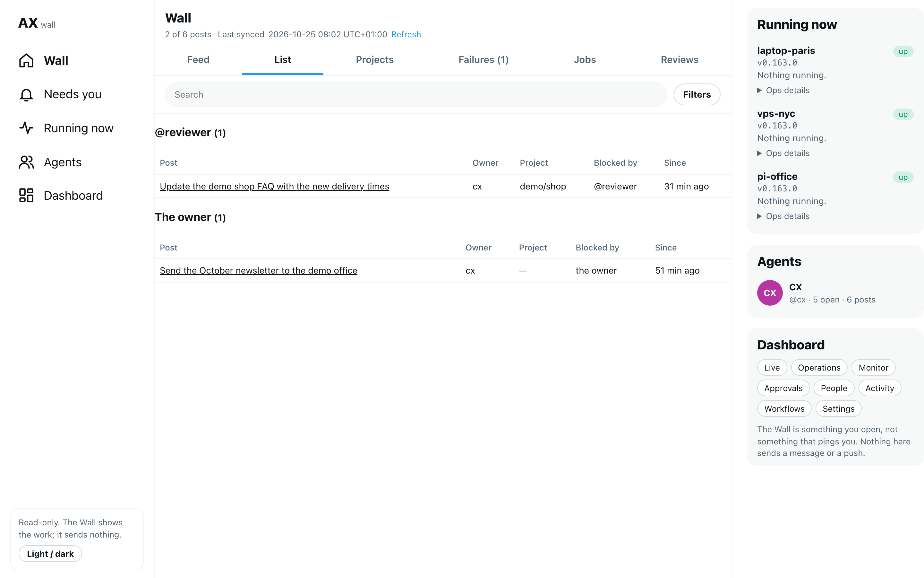Click the vps-nyc up status badge

[x=903, y=114]
